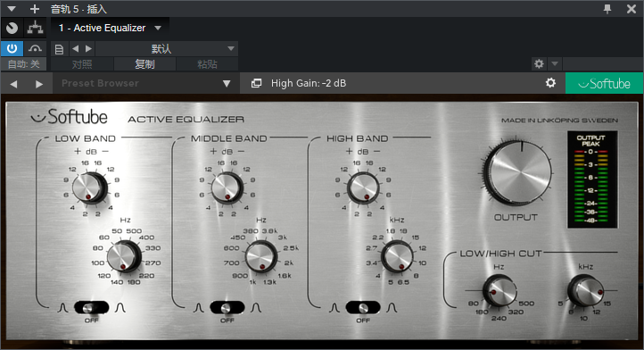The width and height of the screenshot is (644, 350).
Task: Open the preset file page icon
Action: pyautogui.click(x=59, y=49)
